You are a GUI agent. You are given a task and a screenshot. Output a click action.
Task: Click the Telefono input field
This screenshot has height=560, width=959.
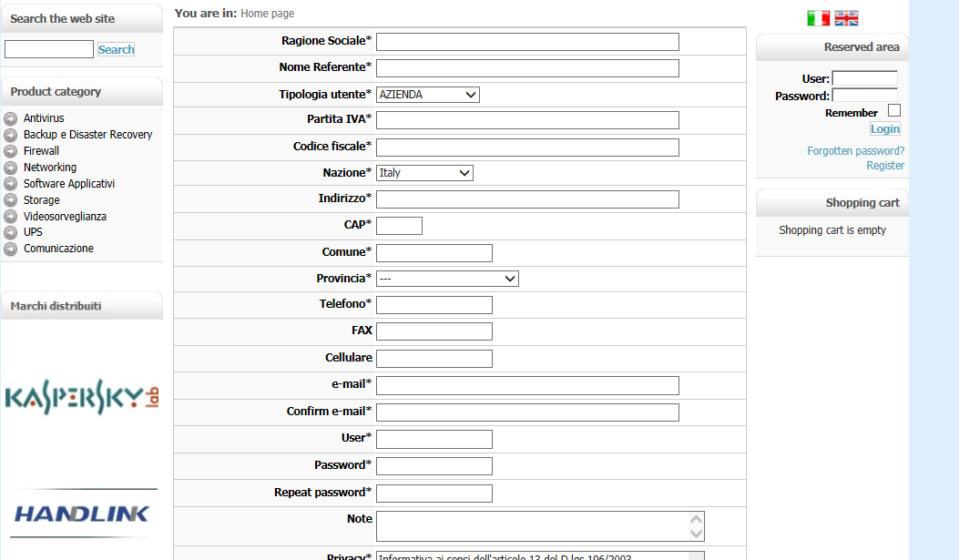(x=434, y=305)
